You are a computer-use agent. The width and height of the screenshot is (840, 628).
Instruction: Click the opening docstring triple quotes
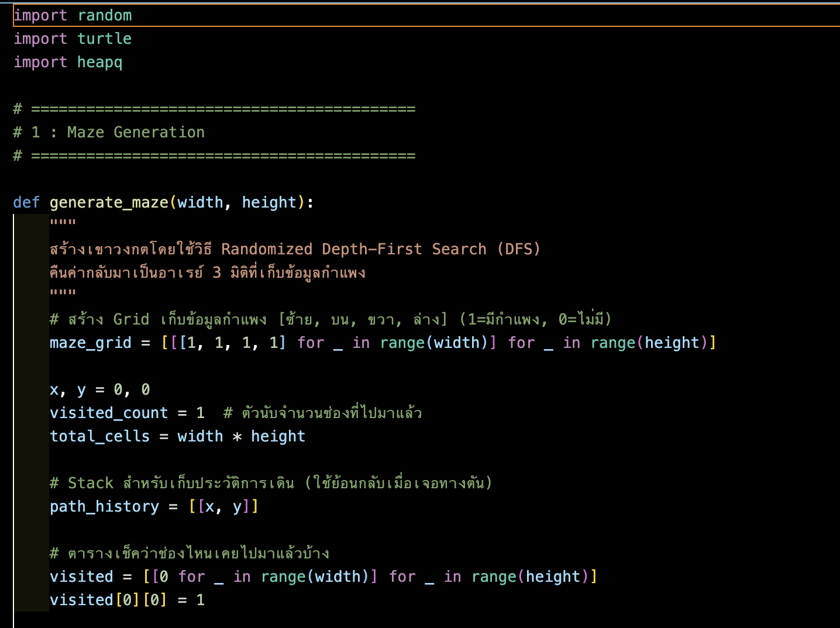[x=63, y=223]
